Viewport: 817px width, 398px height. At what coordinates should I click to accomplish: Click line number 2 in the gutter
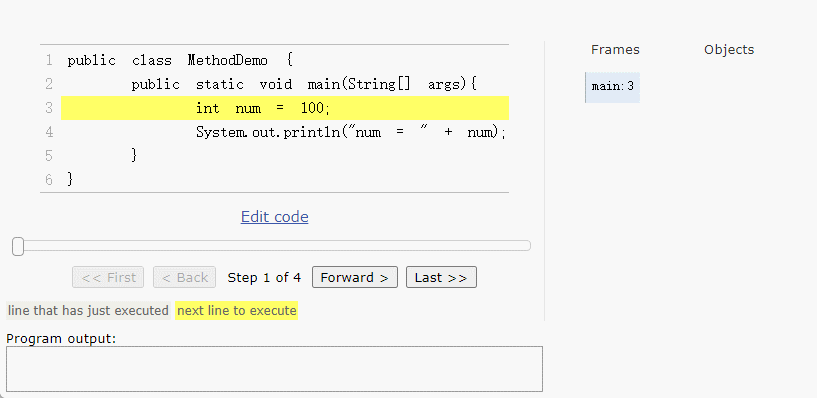tap(49, 84)
